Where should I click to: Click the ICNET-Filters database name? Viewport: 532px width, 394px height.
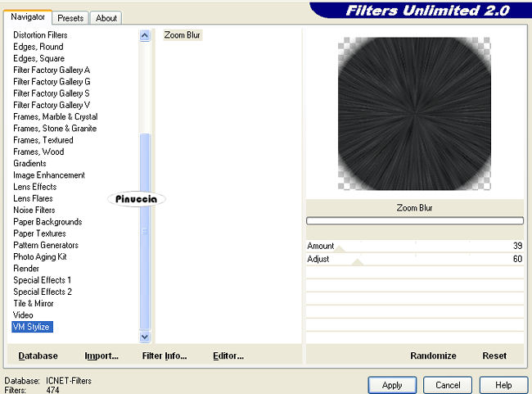(69, 381)
